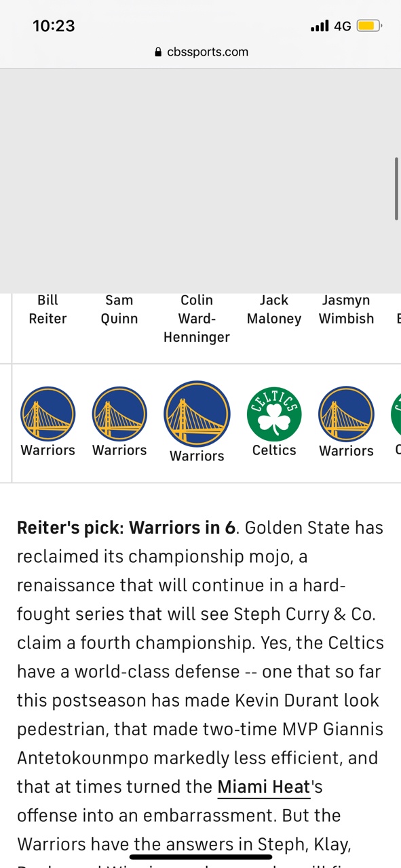The image size is (401, 868).
Task: Select the Jasmyn Wimbish column header
Action: pos(346,309)
